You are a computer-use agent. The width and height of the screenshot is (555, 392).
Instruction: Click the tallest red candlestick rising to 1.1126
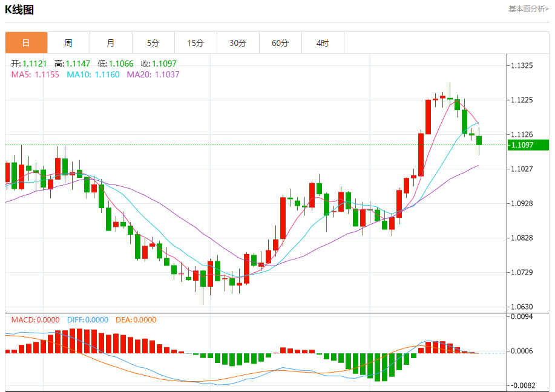pyautogui.click(x=421, y=155)
